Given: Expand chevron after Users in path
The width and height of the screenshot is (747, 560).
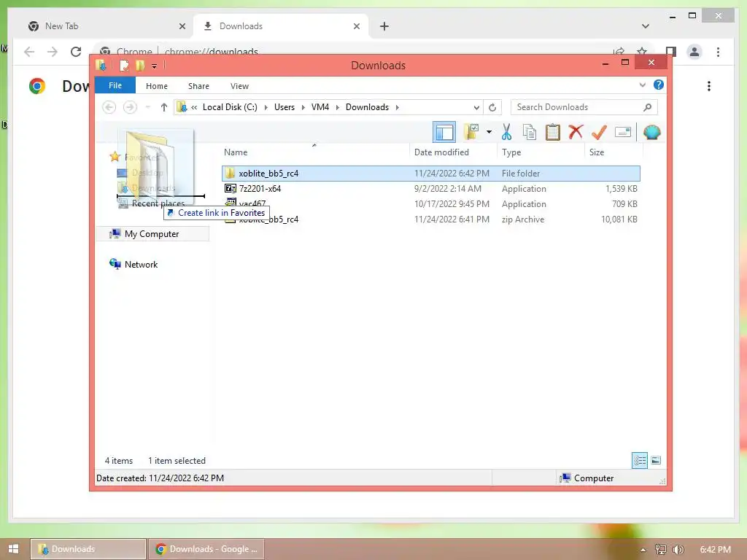Looking at the screenshot, I should coord(303,108).
